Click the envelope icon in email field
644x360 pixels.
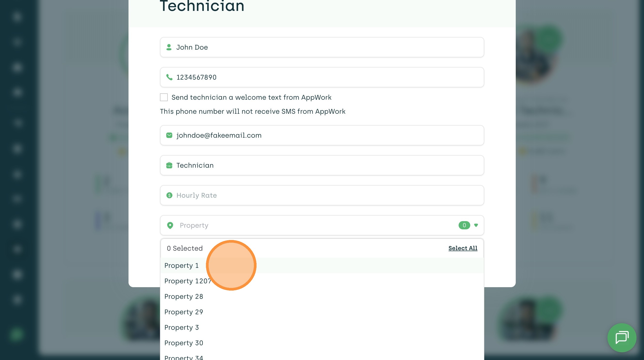pyautogui.click(x=169, y=135)
